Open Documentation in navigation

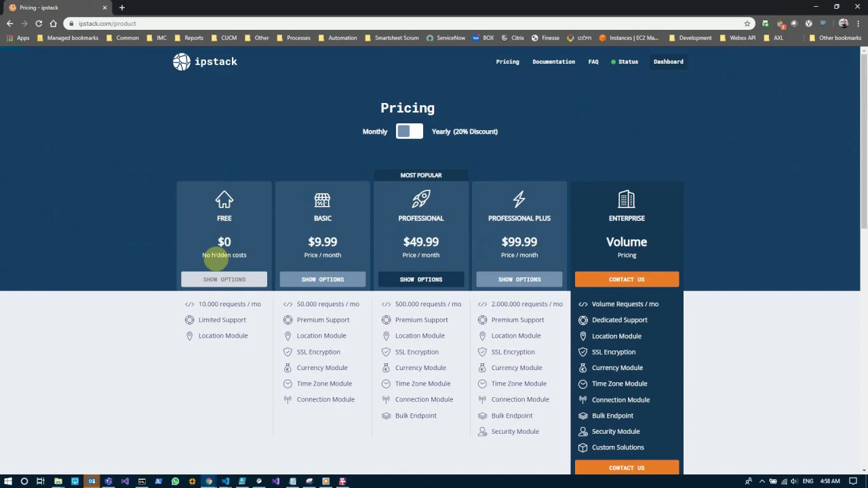[x=553, y=62]
